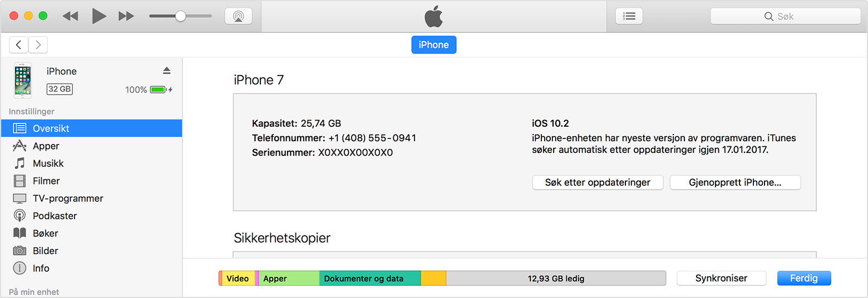Eject the iPhone from the sidebar
868x298 pixels.
click(166, 71)
